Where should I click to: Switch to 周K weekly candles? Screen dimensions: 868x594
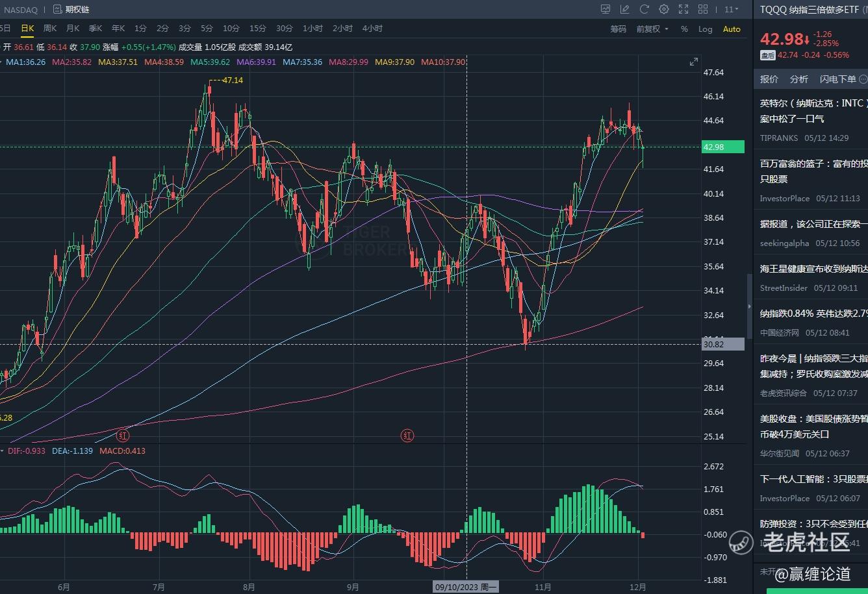pyautogui.click(x=50, y=28)
